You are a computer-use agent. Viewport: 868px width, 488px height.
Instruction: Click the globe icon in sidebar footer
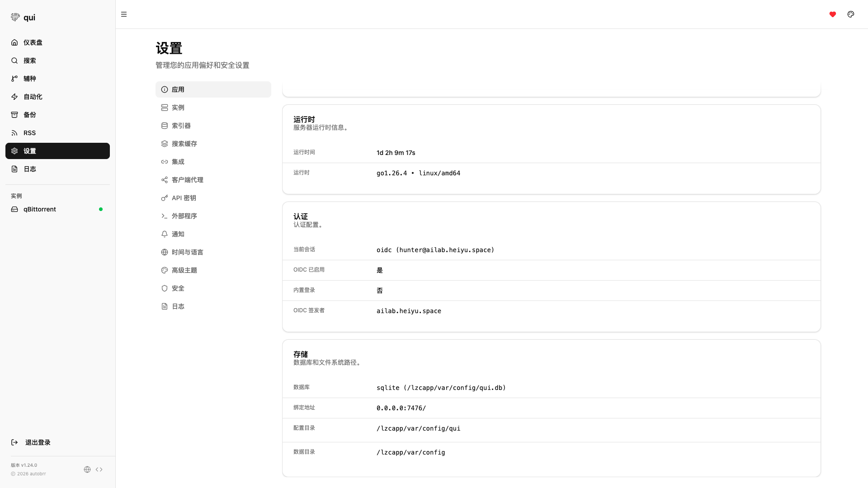tap(87, 469)
